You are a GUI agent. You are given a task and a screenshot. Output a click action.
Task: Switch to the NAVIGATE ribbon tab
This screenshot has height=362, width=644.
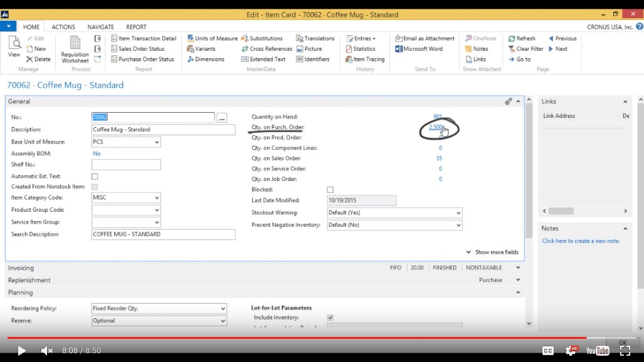[100, 27]
